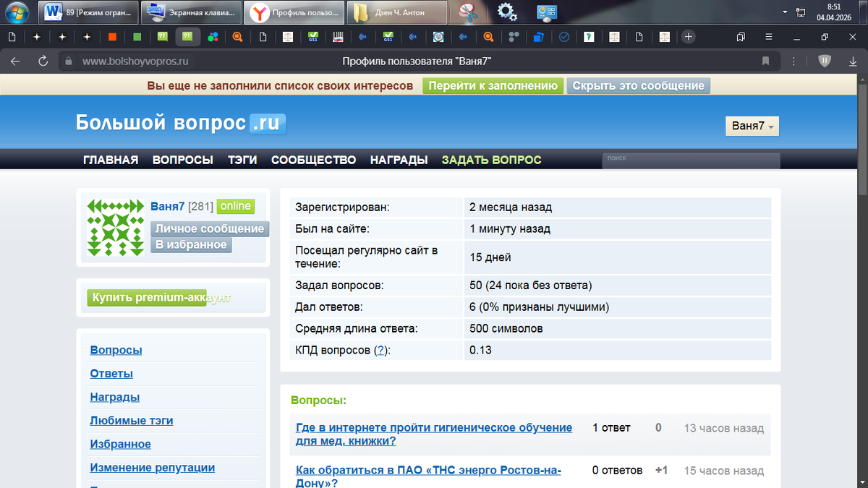This screenshot has width=868, height=488.
Task: Launch the Snipping Tool scissors icon
Action: (x=469, y=12)
